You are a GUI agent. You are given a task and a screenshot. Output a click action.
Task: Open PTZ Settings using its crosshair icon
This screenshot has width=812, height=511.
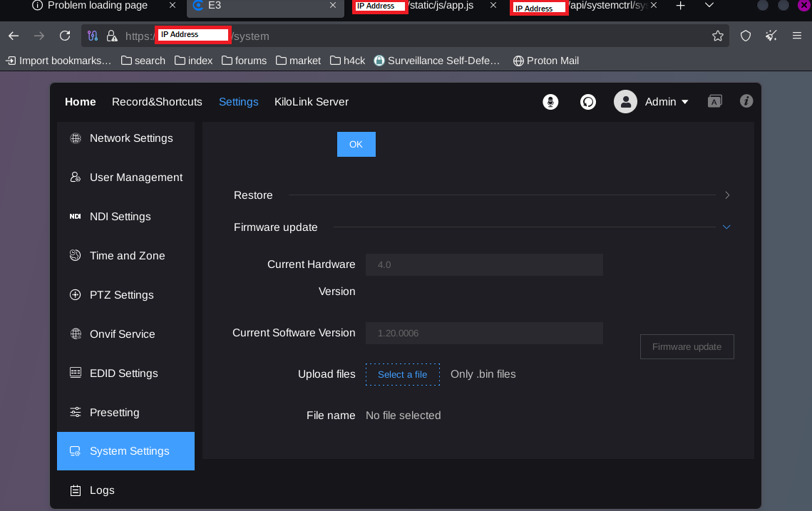click(76, 295)
